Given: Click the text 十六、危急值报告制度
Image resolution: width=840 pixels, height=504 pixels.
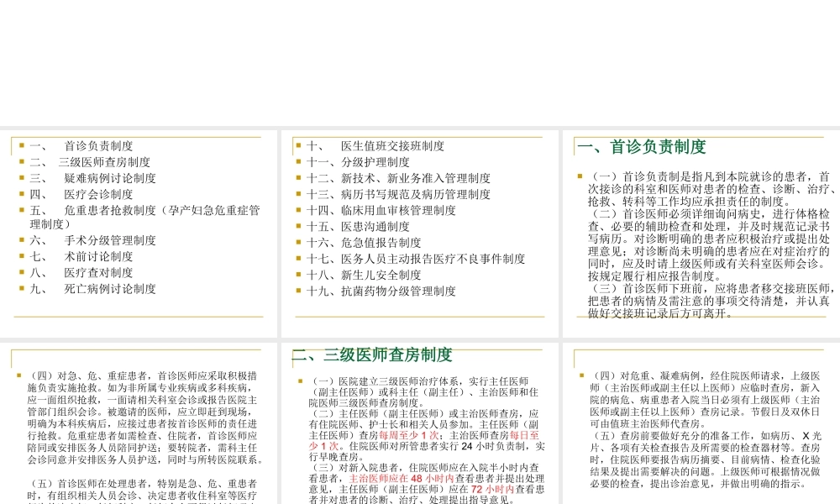Looking at the screenshot, I should 364,243.
